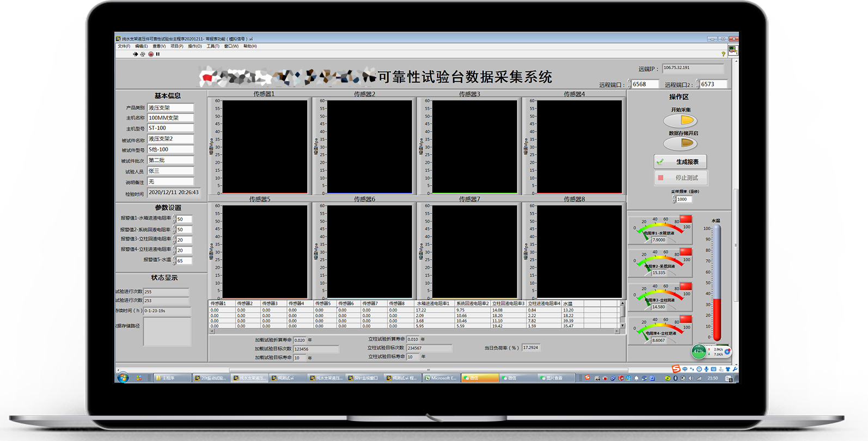Click the 停止测试 button

tap(680, 178)
